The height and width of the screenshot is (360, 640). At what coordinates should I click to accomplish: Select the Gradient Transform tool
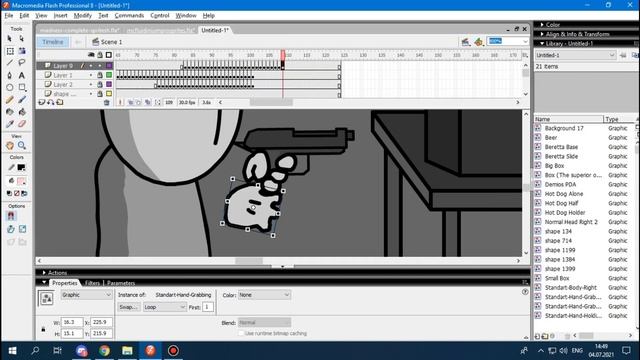(22, 51)
